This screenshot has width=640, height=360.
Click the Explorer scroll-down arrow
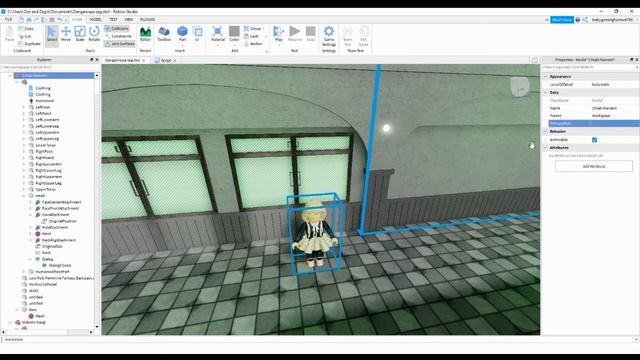[97, 327]
